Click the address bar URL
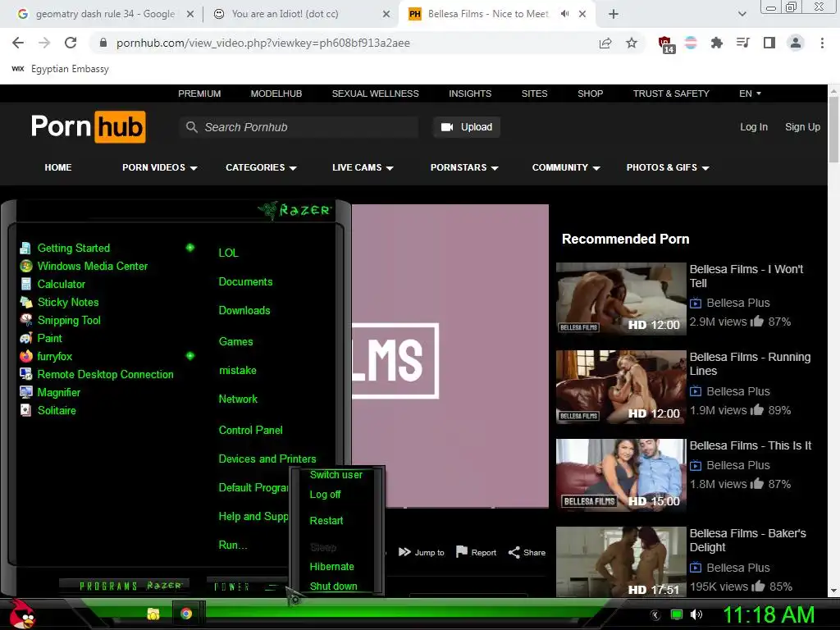 coord(263,43)
